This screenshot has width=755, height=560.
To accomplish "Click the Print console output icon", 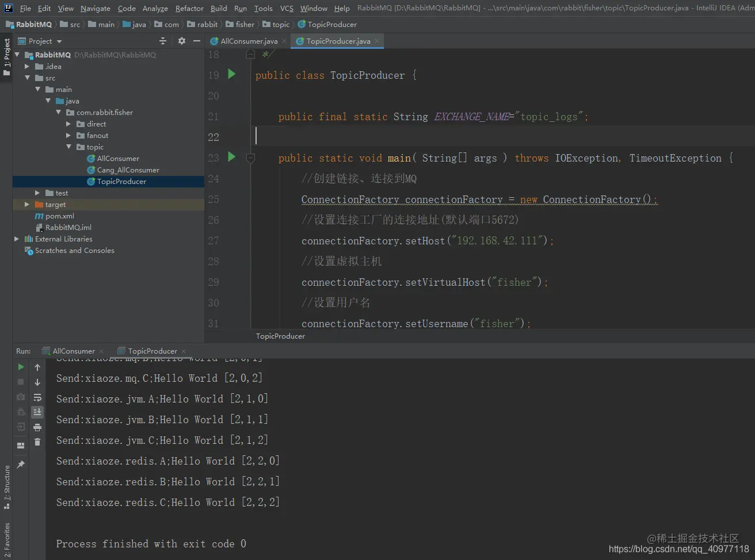I will coord(37,427).
